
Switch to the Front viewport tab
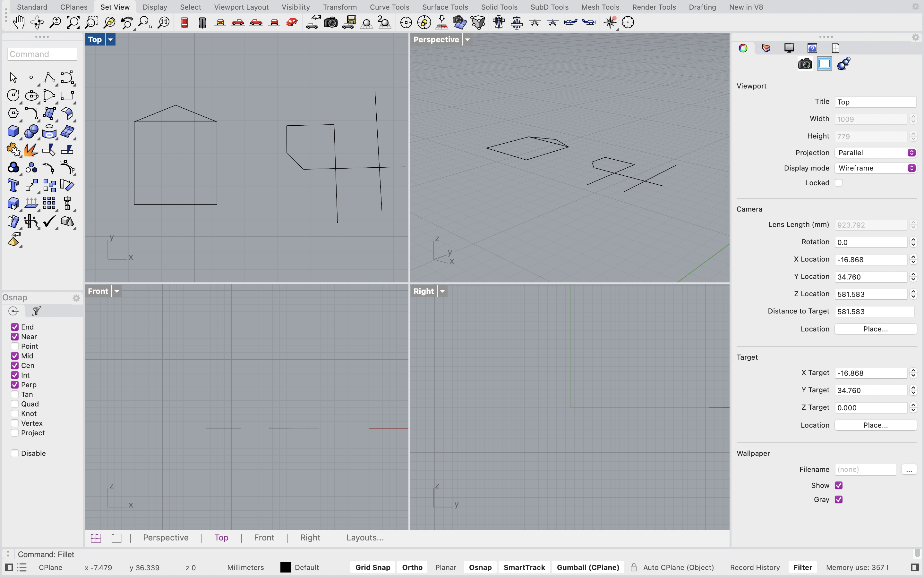coord(263,537)
